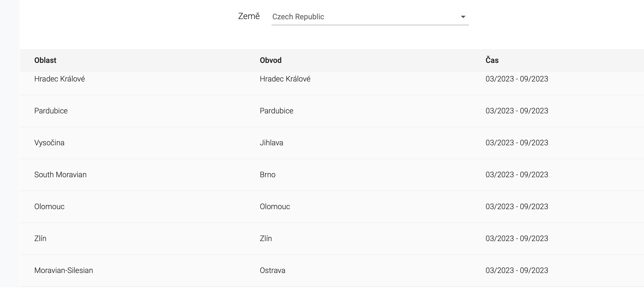
Task: Click the Zlín region name
Action: tap(40, 238)
